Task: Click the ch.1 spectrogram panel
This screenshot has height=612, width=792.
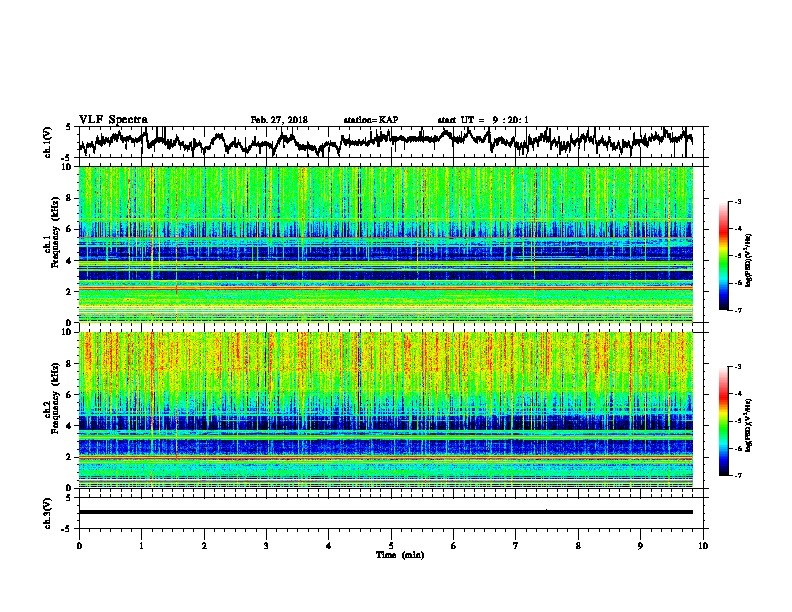Action: point(386,244)
